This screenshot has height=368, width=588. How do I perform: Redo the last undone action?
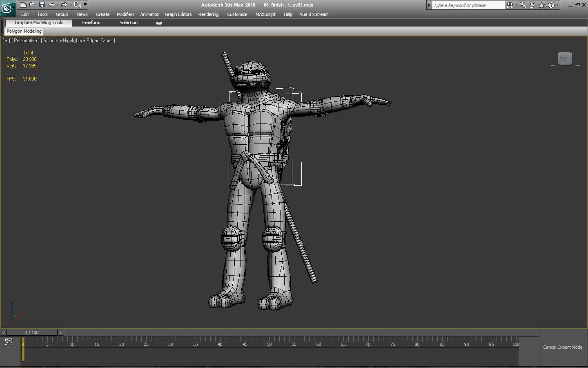tap(64, 5)
